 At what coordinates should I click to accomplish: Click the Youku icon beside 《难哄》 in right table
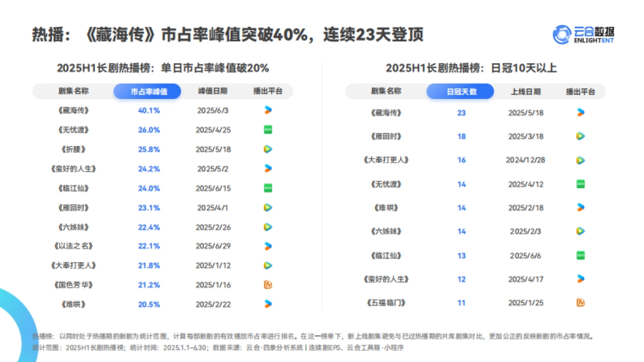point(580,208)
